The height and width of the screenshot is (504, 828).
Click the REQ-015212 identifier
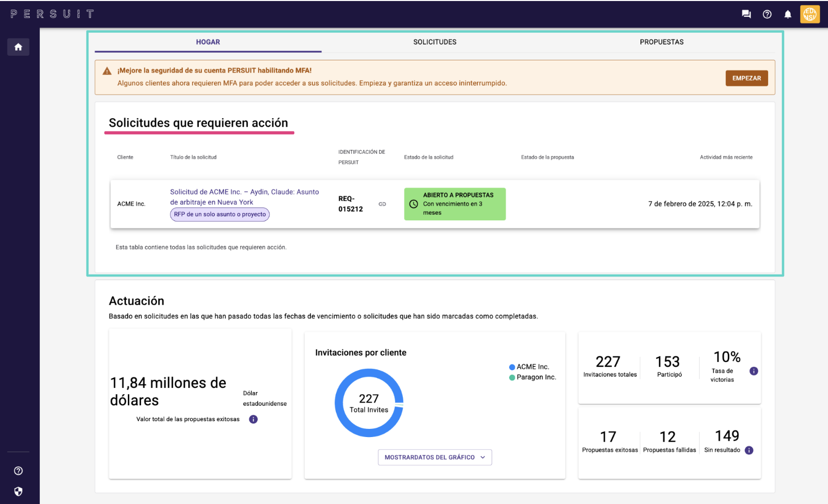(x=351, y=204)
